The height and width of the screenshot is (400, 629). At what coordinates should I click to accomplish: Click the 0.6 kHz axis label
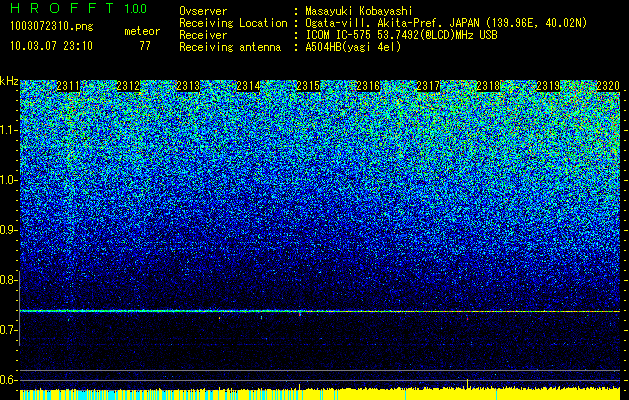pos(7,380)
